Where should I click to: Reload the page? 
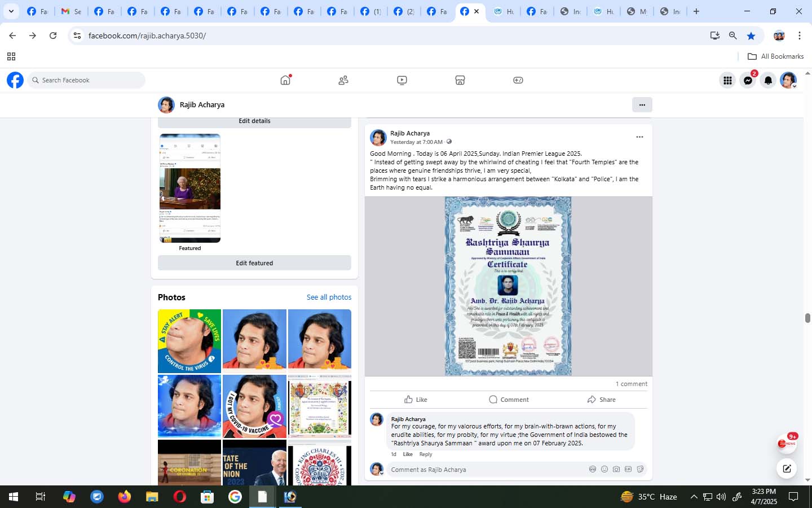(53, 36)
